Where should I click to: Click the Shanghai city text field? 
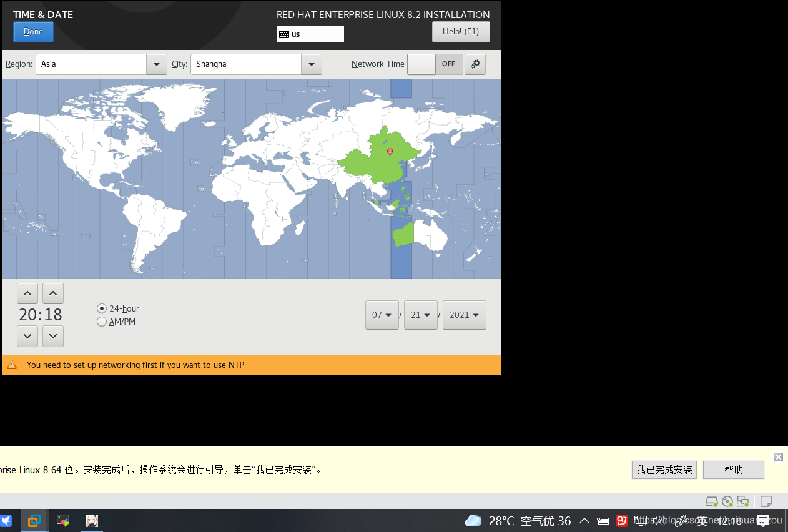coord(246,64)
